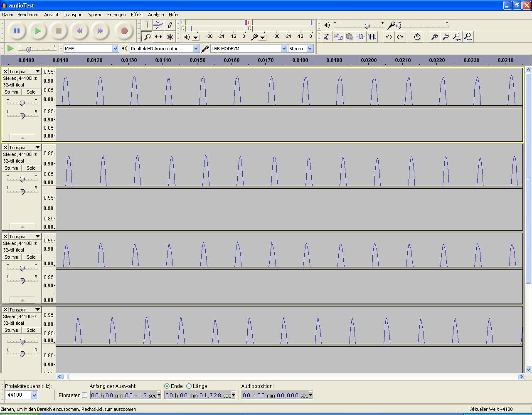Click Solo on the second track
The image size is (532, 415).
coord(31,168)
